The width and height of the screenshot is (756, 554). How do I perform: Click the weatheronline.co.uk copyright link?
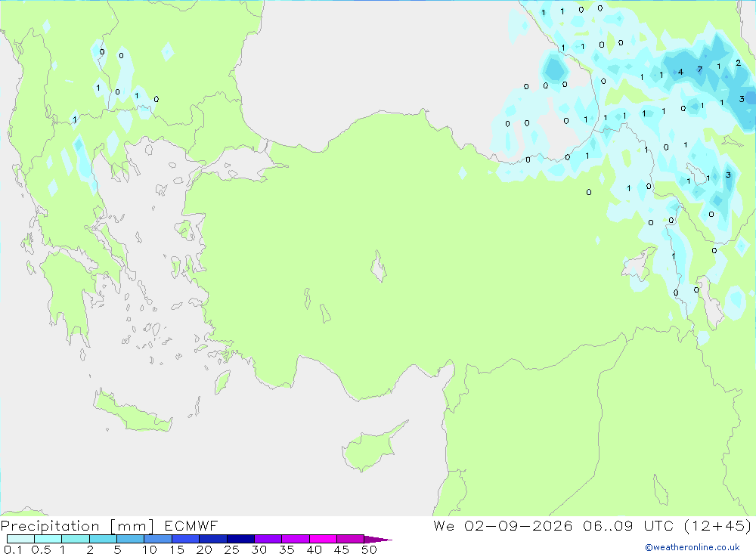tap(692, 547)
